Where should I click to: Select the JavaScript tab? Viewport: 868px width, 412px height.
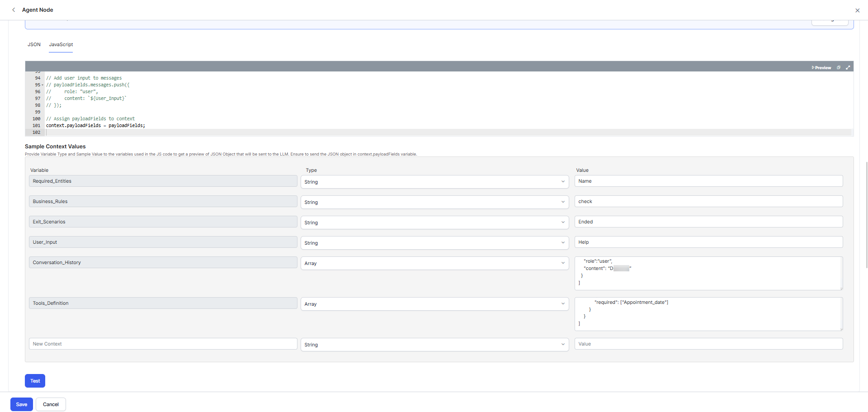(x=61, y=45)
